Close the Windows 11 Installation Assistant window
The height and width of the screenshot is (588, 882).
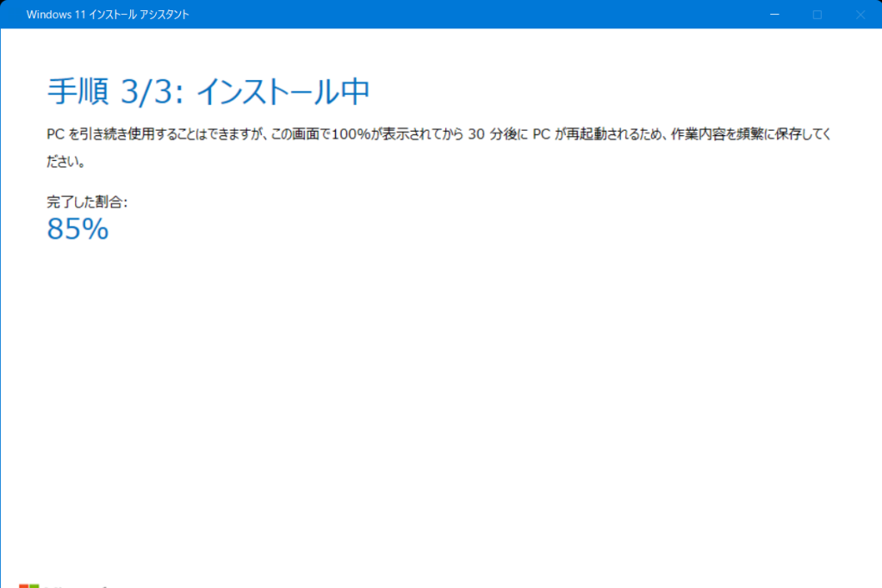[x=860, y=15]
